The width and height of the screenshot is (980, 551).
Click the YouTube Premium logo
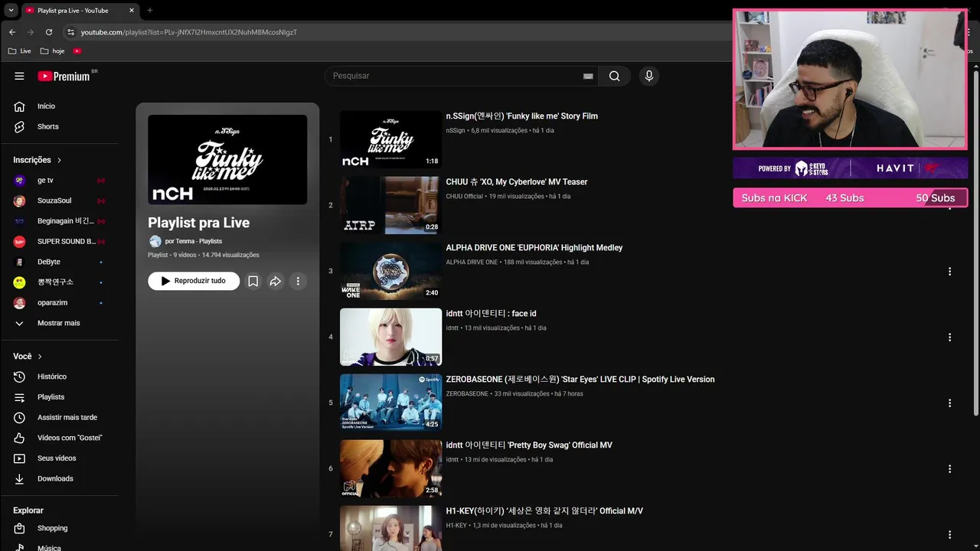[x=64, y=76]
